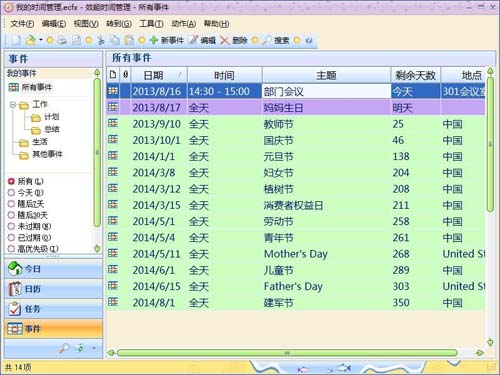500x375 pixels.
Task: Collapse the 工作 folder tree node
Action: [13, 105]
